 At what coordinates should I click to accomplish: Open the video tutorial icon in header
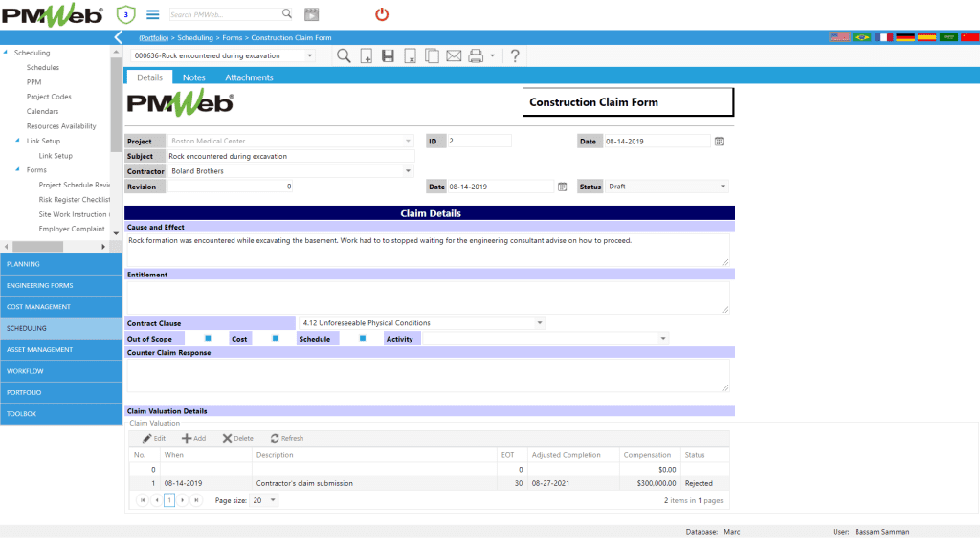click(x=311, y=13)
